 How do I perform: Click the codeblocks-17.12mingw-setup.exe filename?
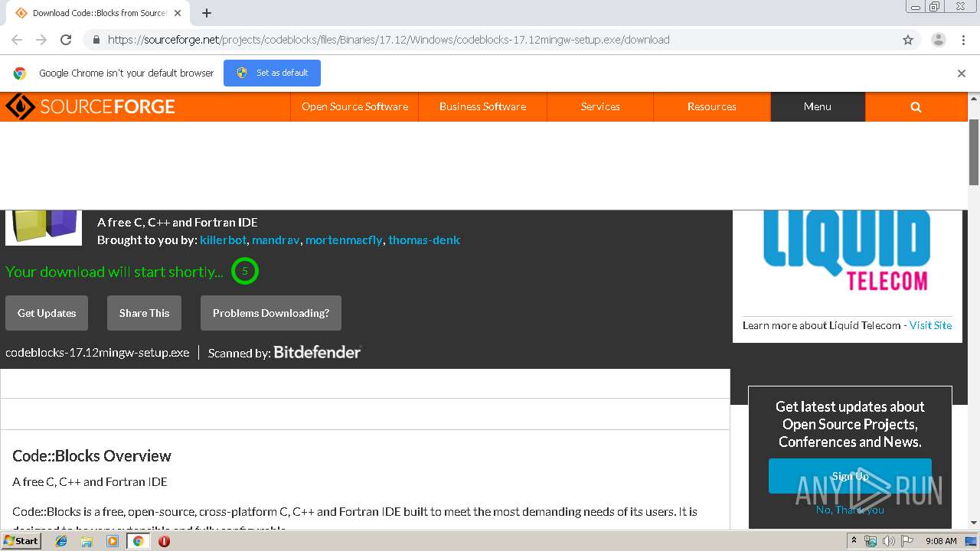(x=97, y=353)
